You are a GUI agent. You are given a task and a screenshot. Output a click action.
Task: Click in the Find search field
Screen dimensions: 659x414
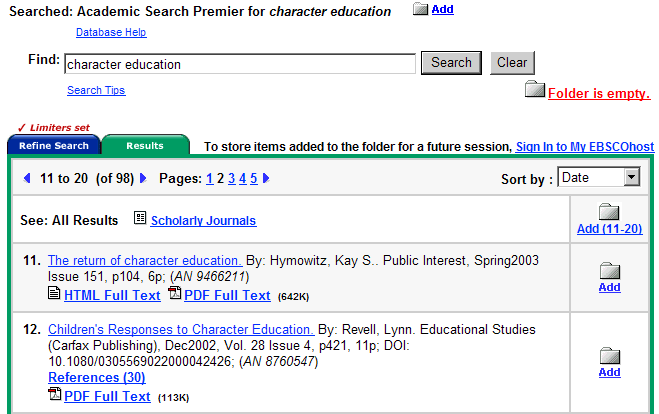tap(240, 64)
